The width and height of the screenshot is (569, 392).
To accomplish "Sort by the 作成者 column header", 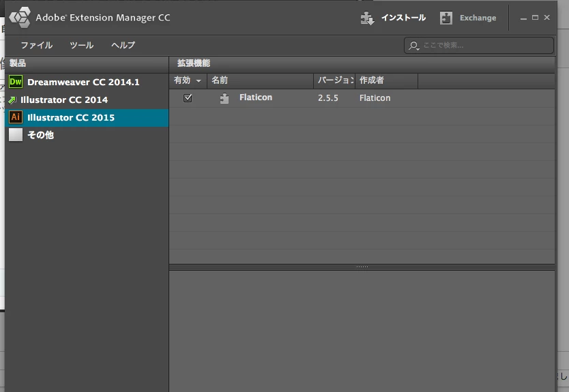I will tap(386, 80).
